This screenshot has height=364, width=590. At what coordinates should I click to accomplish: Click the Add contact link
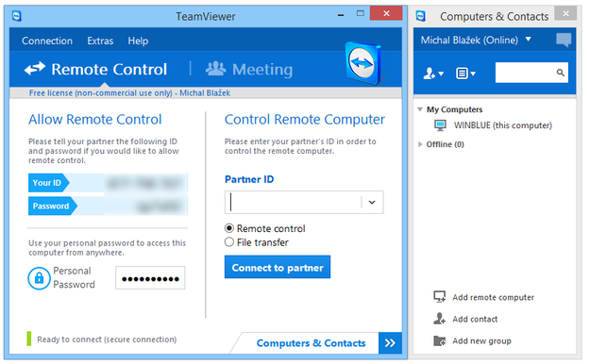pos(475,319)
